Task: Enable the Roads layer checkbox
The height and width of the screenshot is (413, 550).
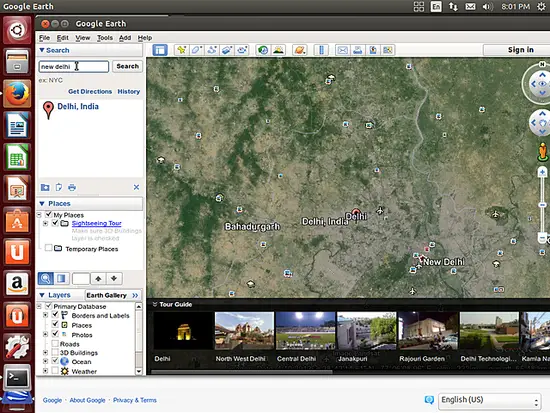Action: [x=55, y=343]
